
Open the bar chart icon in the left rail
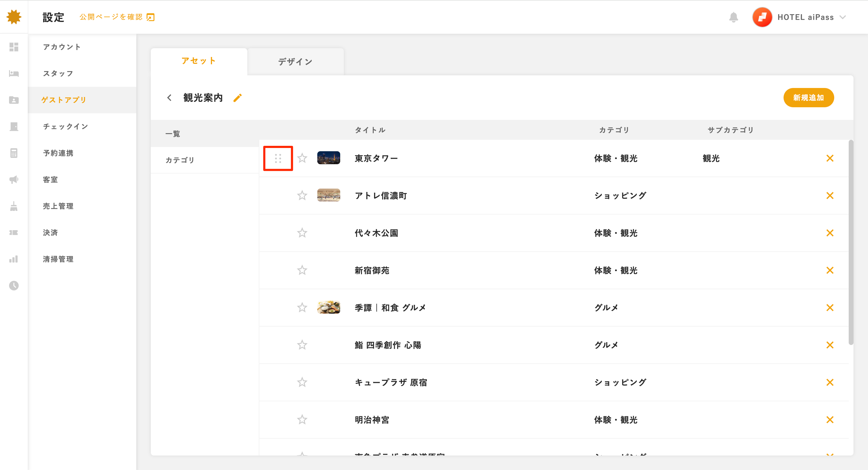coord(14,259)
